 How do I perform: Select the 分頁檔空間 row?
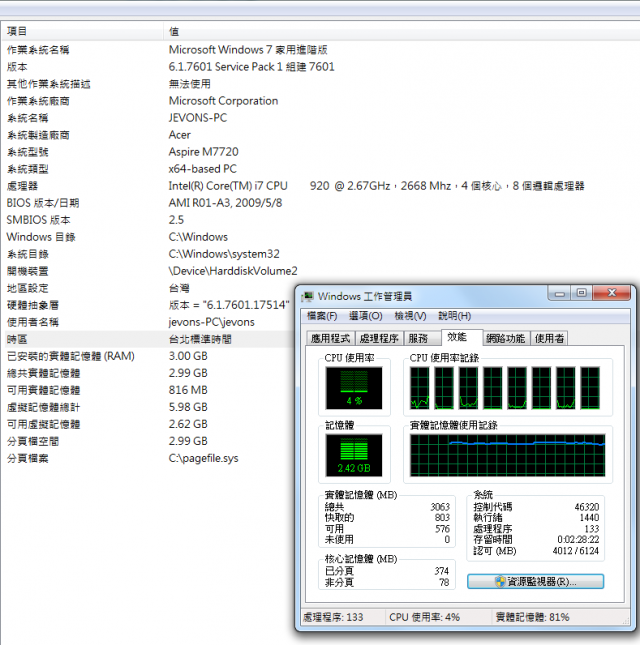[148, 441]
